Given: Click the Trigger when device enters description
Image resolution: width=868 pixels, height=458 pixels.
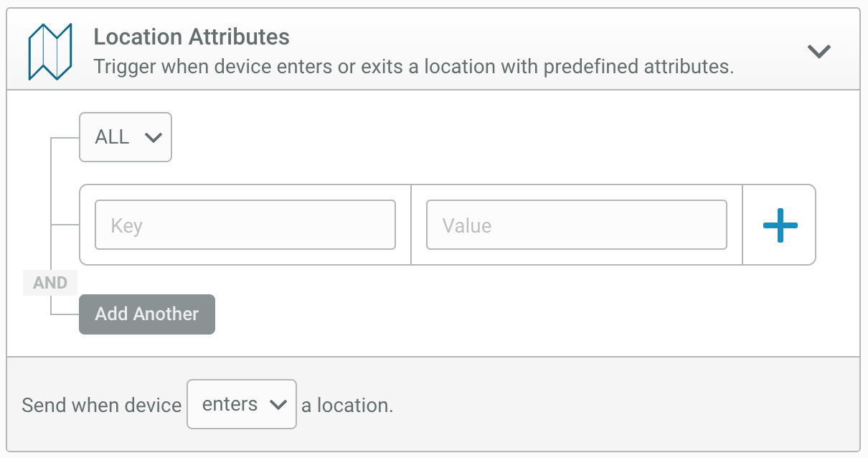Looking at the screenshot, I should (x=414, y=67).
